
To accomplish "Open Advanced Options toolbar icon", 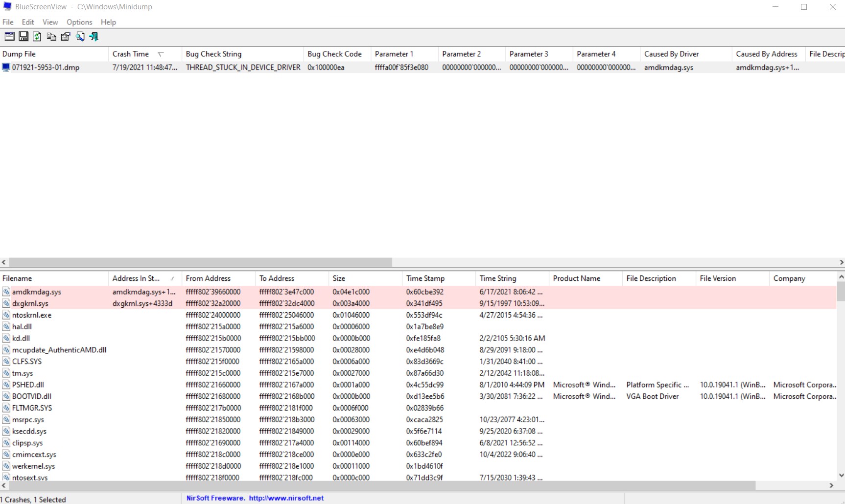I will click(x=9, y=37).
